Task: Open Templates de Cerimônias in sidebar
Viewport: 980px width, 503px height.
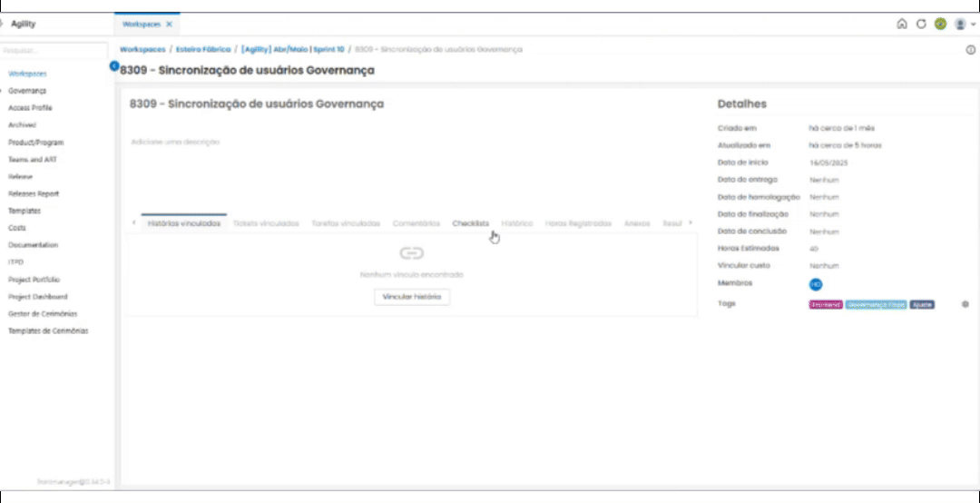Action: (48, 331)
